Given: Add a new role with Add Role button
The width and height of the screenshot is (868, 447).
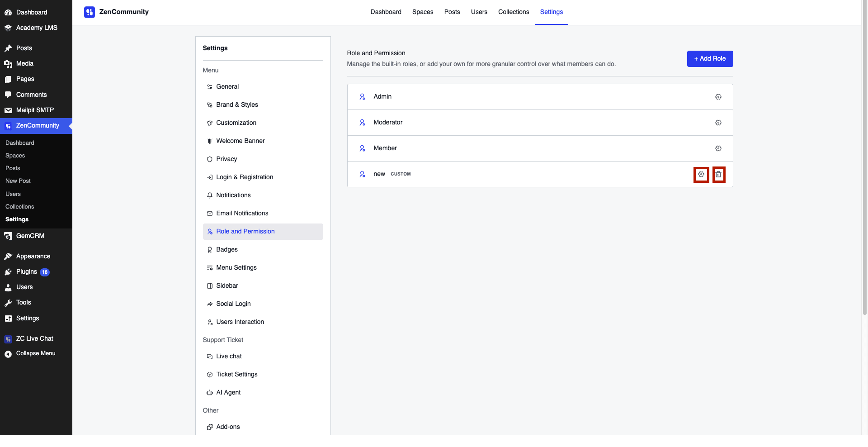Looking at the screenshot, I should tap(710, 59).
